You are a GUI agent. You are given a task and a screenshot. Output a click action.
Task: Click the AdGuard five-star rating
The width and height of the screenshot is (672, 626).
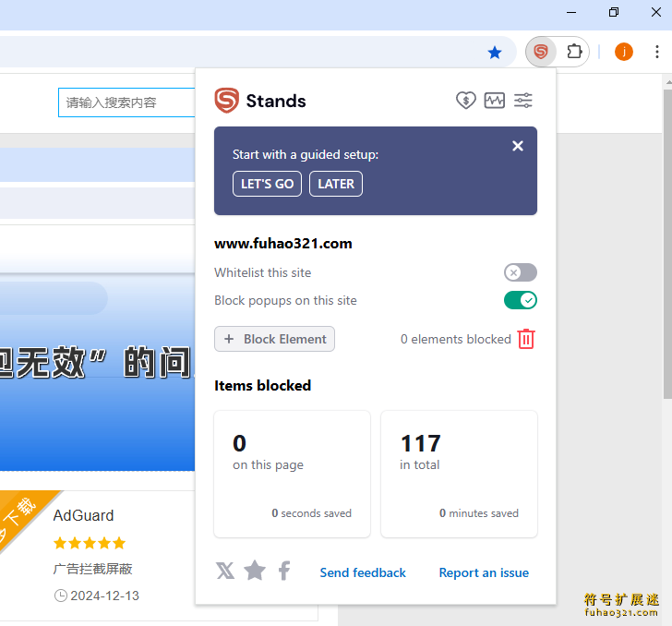[x=90, y=543]
